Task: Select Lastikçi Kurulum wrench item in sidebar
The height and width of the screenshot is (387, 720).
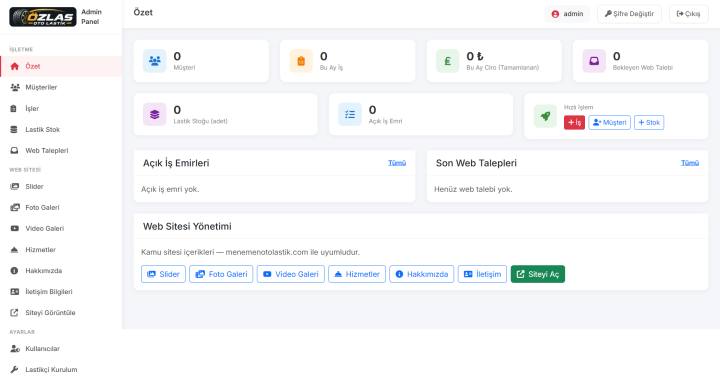Action: point(61,370)
